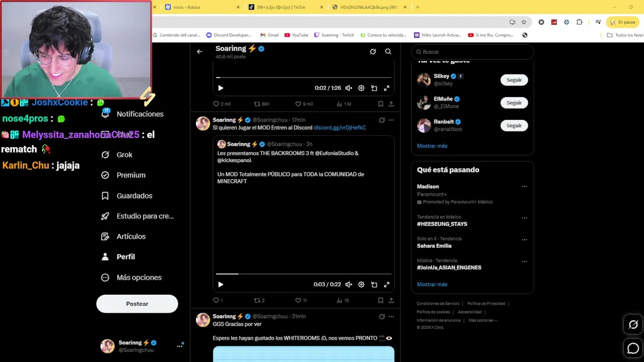Open Notificaciones in the sidebar

[x=133, y=114]
